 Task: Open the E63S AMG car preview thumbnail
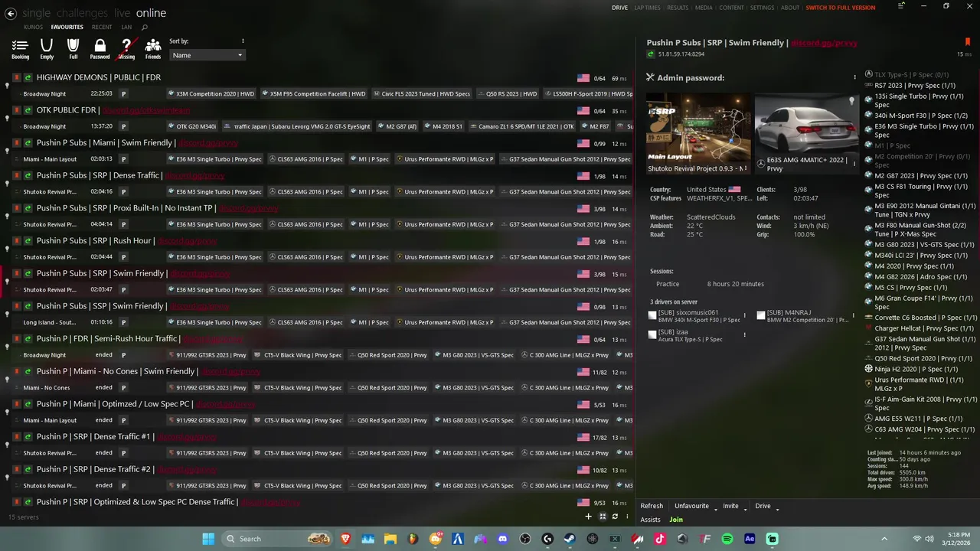[806, 133]
